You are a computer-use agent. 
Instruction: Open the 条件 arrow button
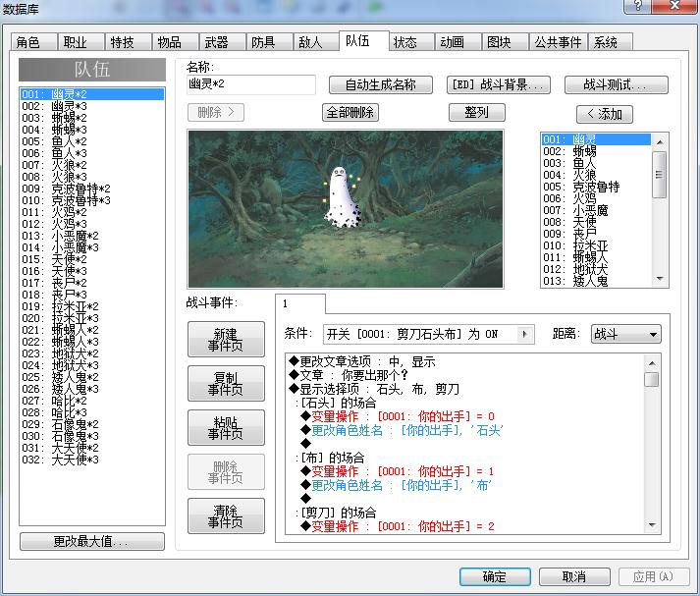[x=525, y=334]
